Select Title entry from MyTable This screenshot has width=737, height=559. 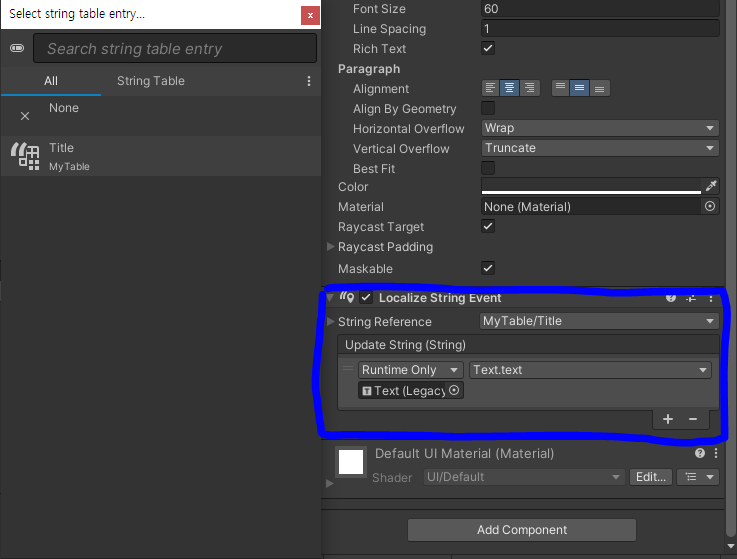click(161, 156)
